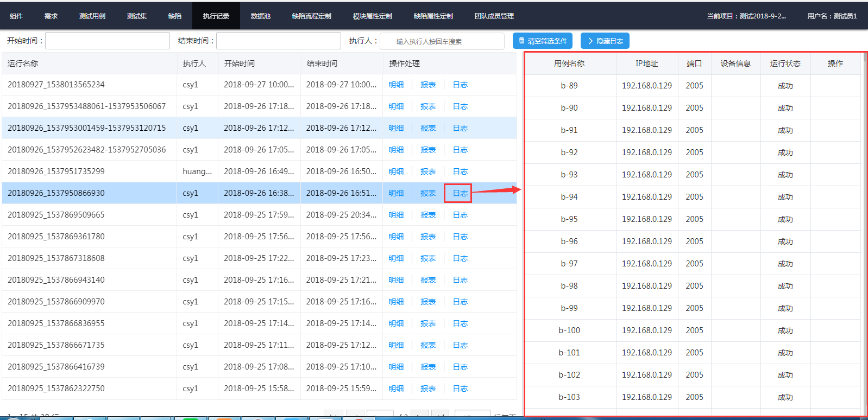Open 报表 for run 20180925_1537869509665
868x420 pixels.
click(x=428, y=215)
